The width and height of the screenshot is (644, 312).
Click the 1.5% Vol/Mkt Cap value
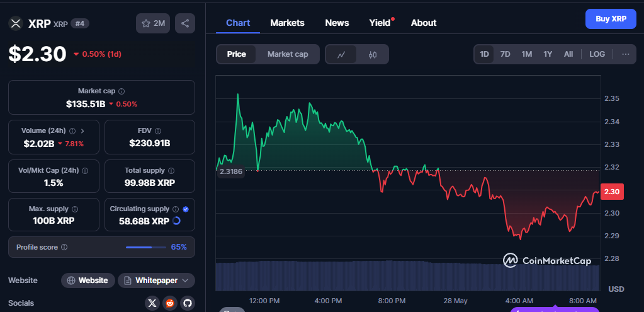coord(54,183)
